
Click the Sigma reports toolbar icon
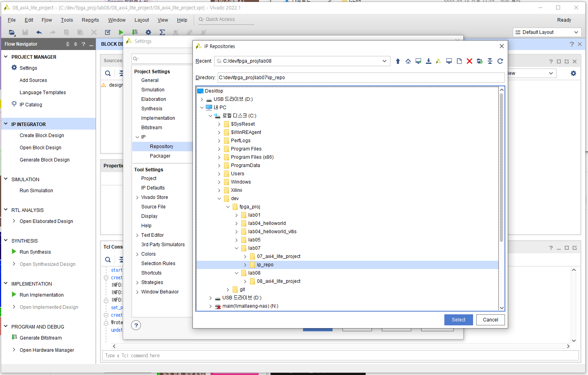click(162, 32)
